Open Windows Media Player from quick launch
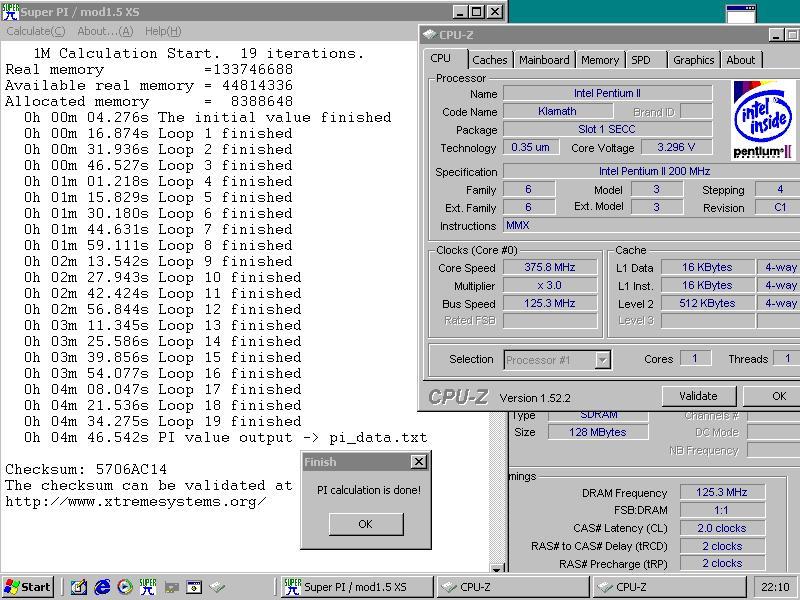Viewport: 800px width, 600px height. click(125, 587)
